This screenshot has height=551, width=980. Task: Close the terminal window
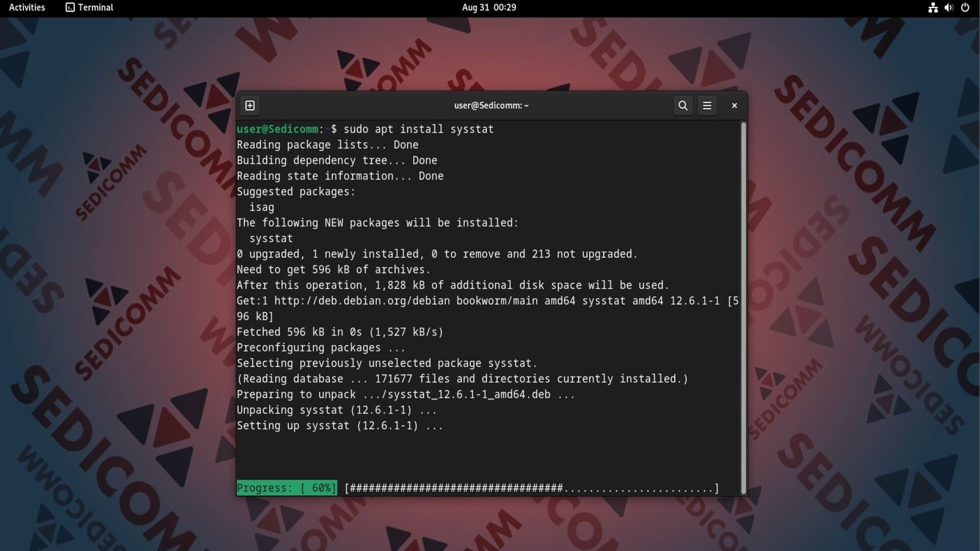point(734,106)
